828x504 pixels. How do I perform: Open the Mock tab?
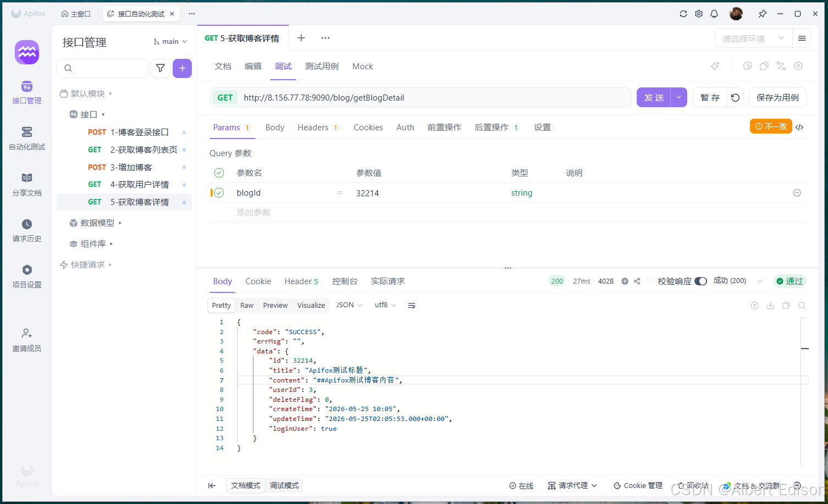[363, 67]
